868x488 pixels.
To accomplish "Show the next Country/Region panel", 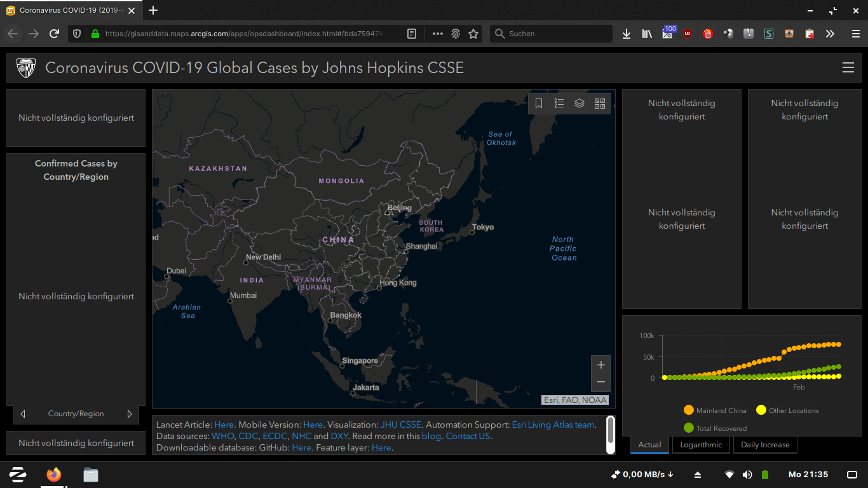I will (x=130, y=414).
